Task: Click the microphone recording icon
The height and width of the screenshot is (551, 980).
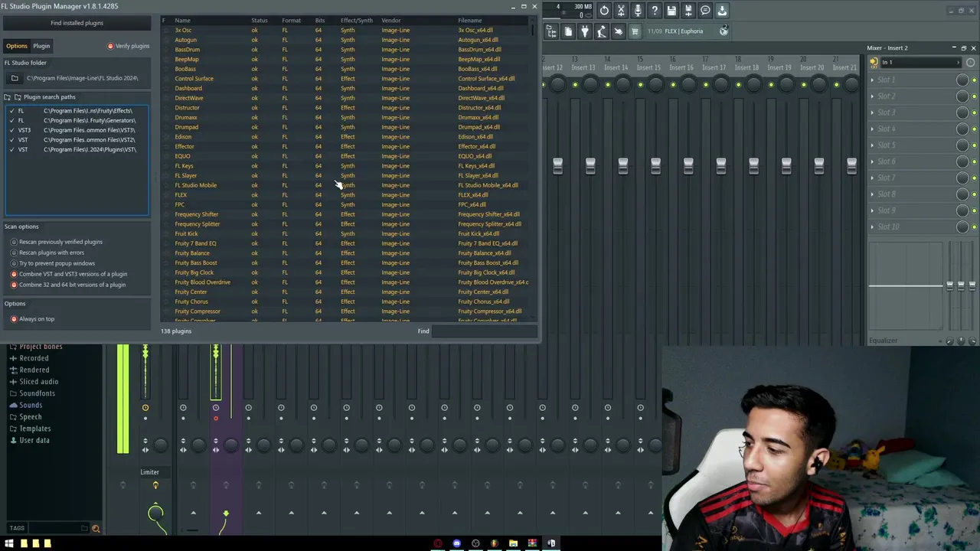Action: click(638, 10)
